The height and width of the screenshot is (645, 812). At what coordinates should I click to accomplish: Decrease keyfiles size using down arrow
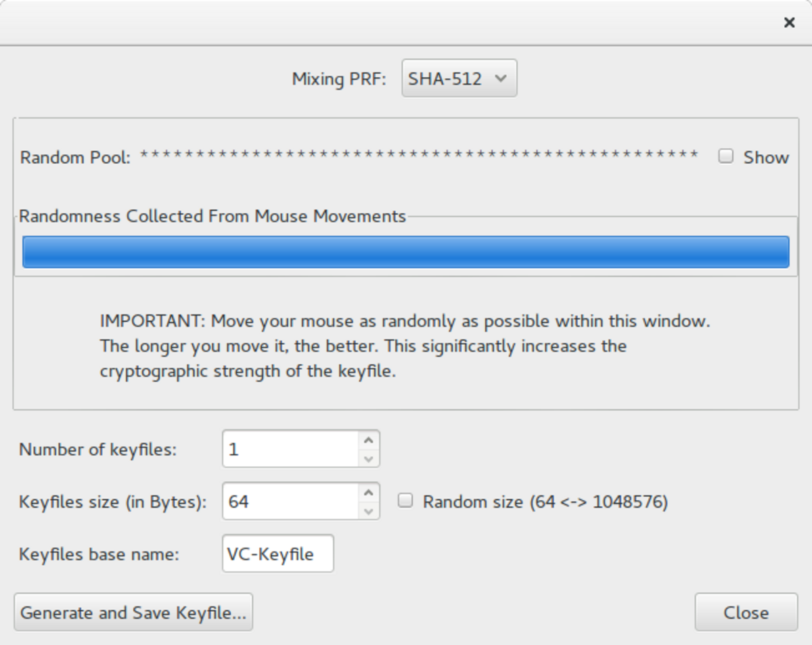tap(368, 511)
